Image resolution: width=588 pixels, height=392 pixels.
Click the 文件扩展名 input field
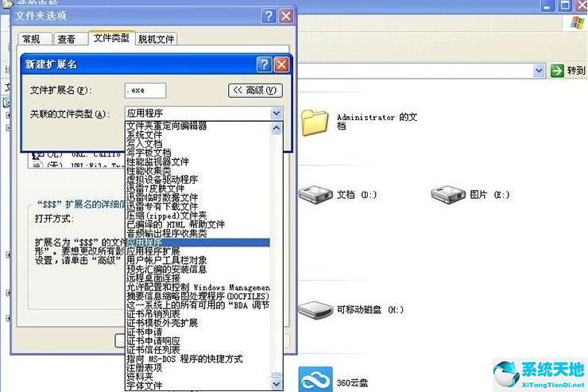point(145,91)
